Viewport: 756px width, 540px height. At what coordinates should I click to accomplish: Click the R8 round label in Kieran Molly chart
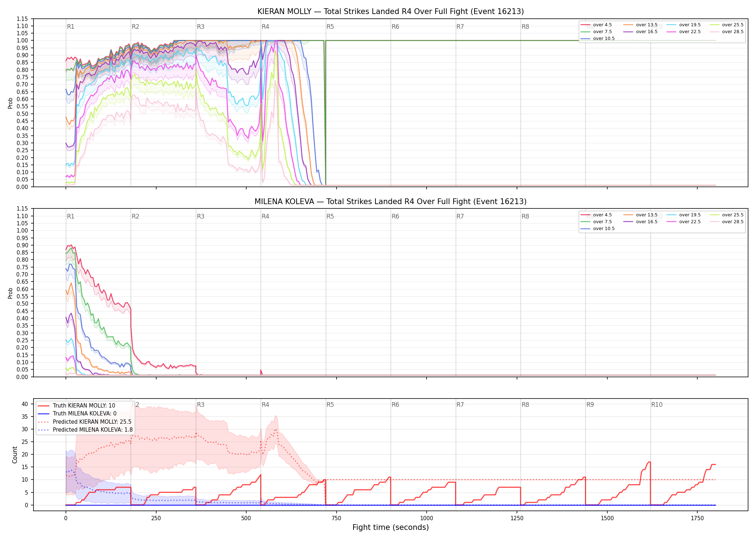click(525, 27)
